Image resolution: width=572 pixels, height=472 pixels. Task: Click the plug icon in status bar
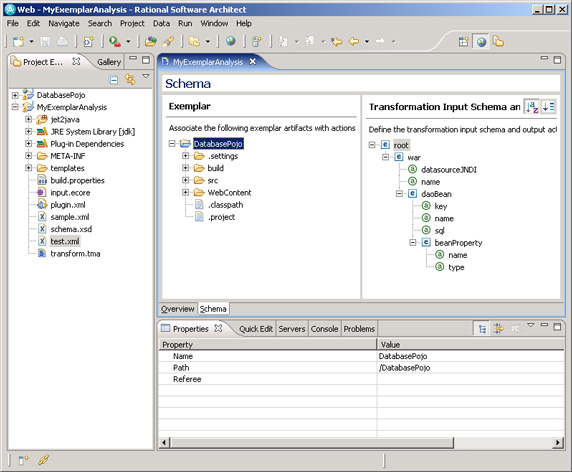tap(43, 460)
